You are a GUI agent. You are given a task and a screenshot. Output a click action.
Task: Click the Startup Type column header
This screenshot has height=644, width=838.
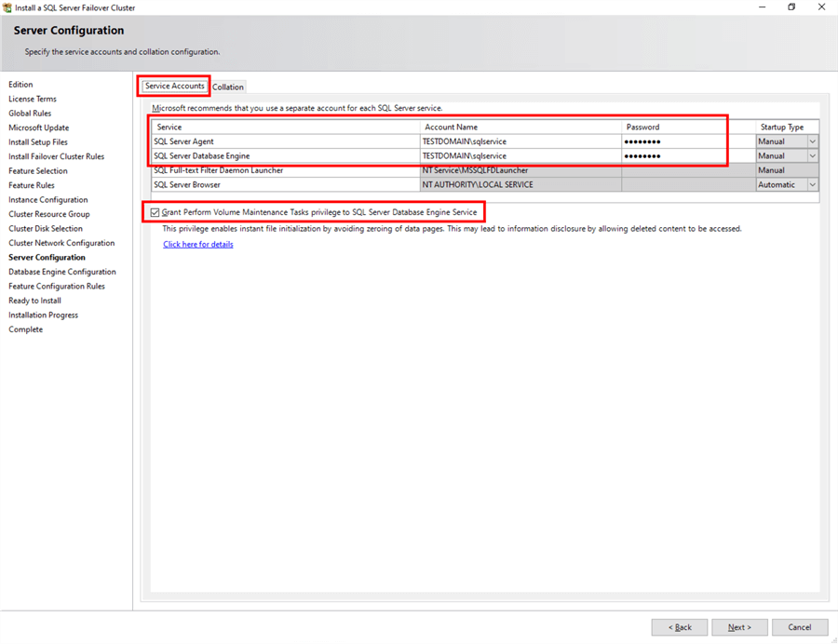coord(787,127)
